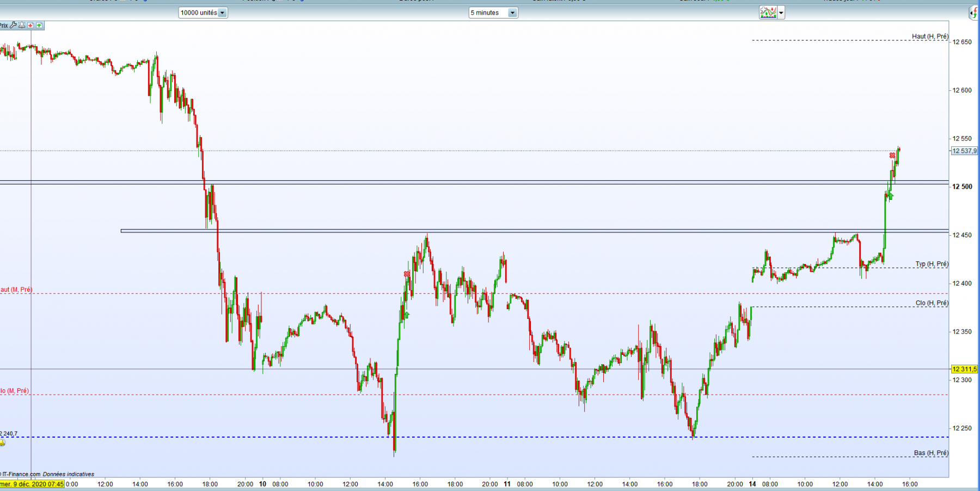This screenshot has height=491, width=980.
Task: Click the red Clo (M, Pré) label
Action: point(15,391)
